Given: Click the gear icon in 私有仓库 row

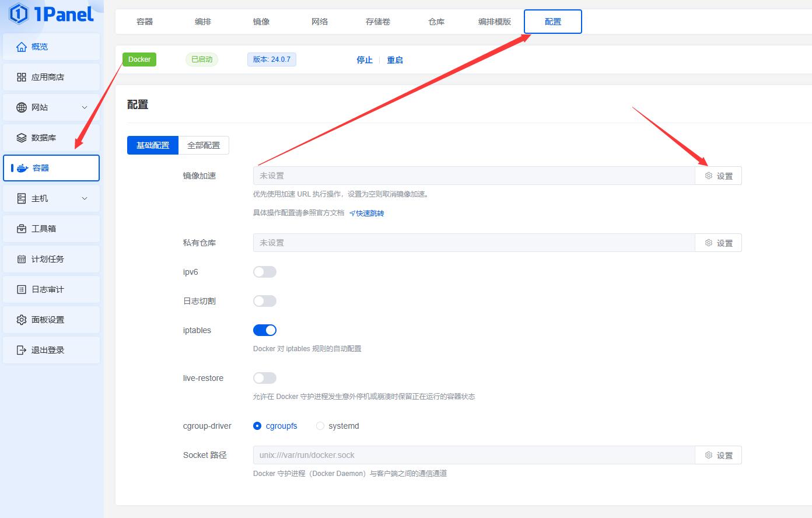Looking at the screenshot, I should coord(709,243).
